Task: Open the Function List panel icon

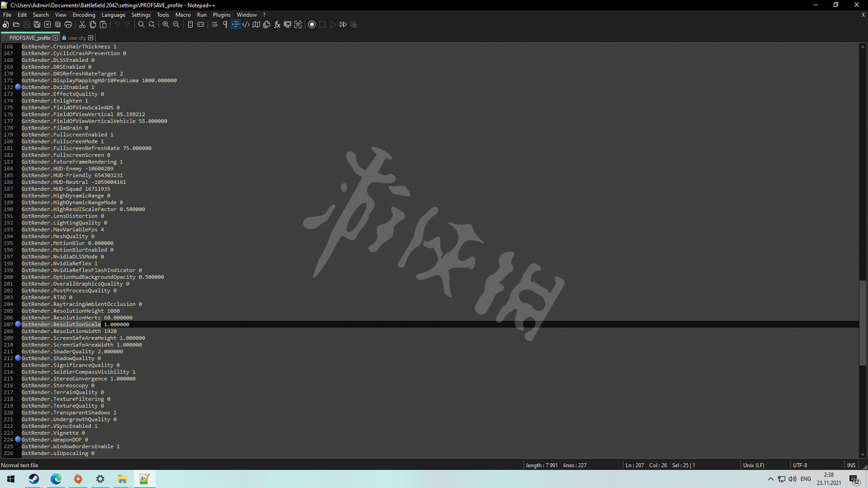Action: (x=277, y=25)
